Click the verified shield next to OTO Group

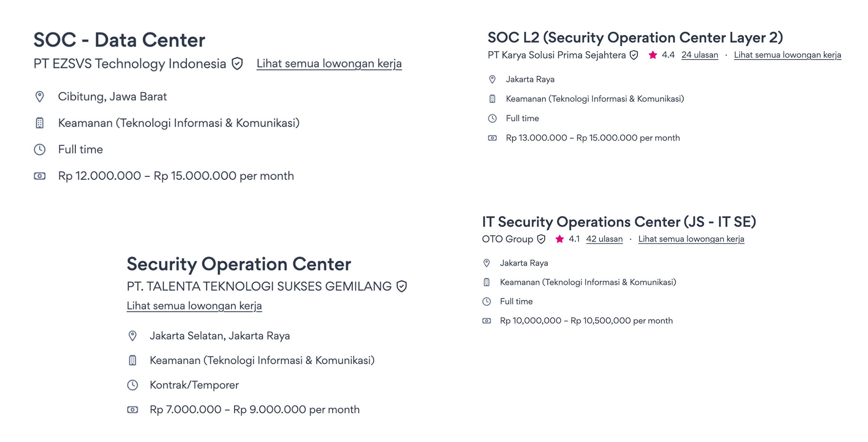pos(540,239)
